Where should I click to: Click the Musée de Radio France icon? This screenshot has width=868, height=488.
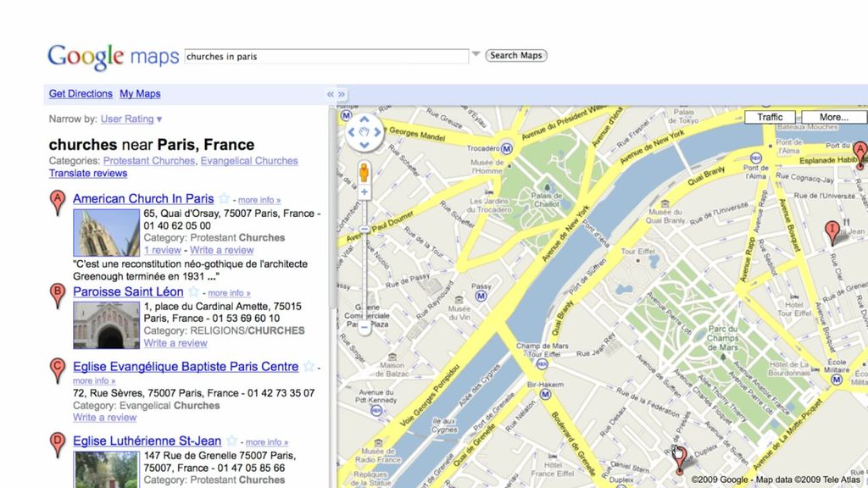(x=379, y=442)
